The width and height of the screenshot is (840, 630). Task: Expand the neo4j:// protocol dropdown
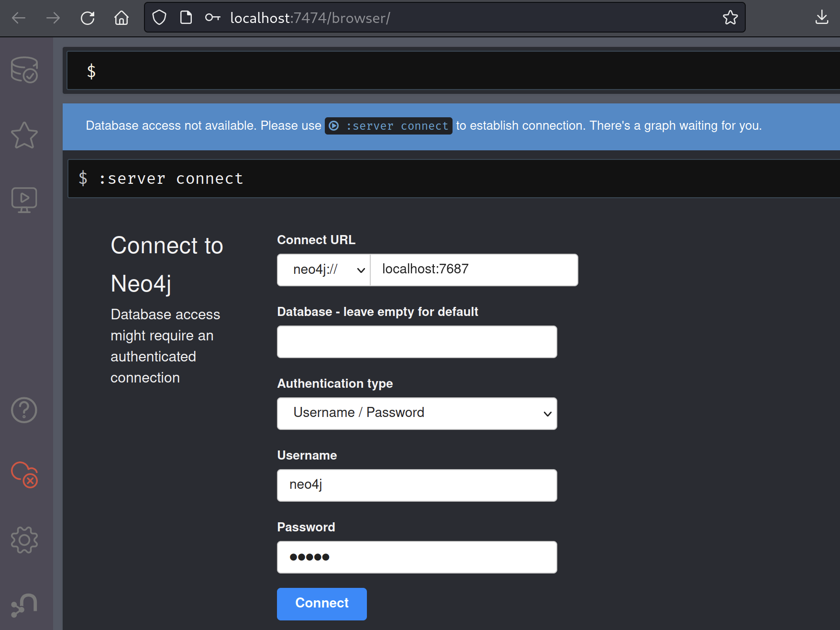(x=324, y=270)
